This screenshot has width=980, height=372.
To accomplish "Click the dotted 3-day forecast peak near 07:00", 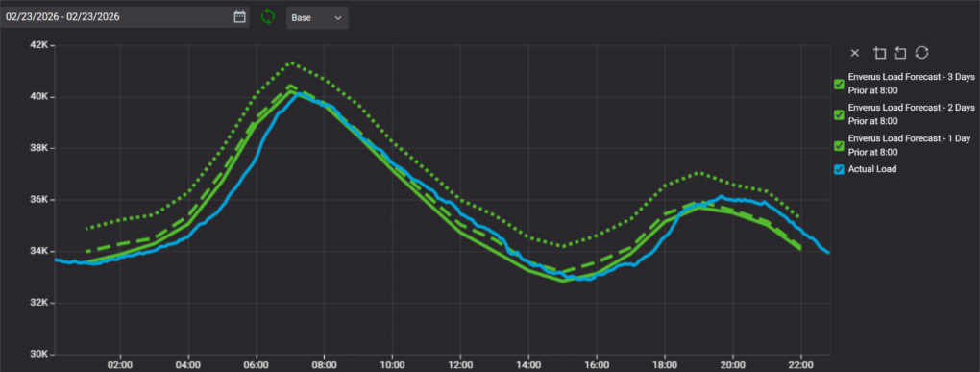I will 291,62.
